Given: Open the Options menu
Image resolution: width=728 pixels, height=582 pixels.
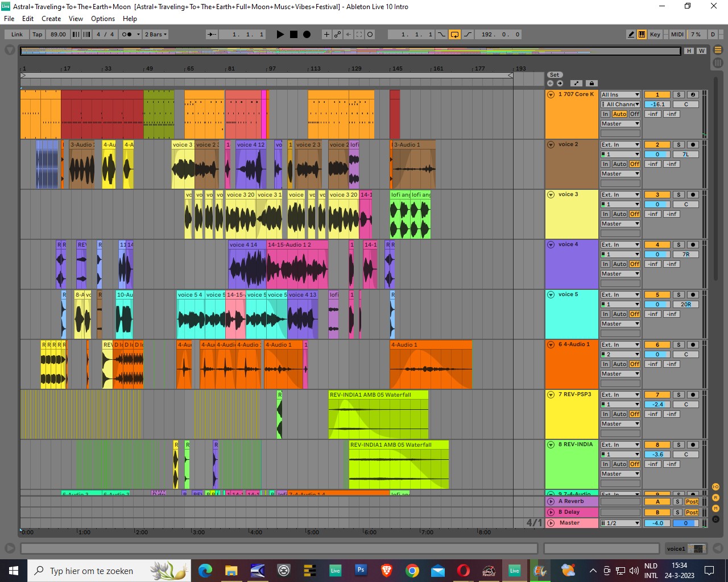Looking at the screenshot, I should 103,19.
